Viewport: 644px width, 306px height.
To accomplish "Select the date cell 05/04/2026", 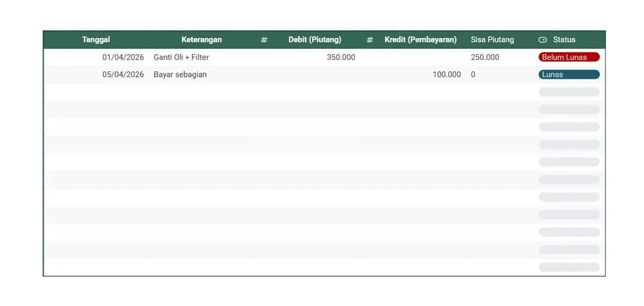I will (x=123, y=75).
